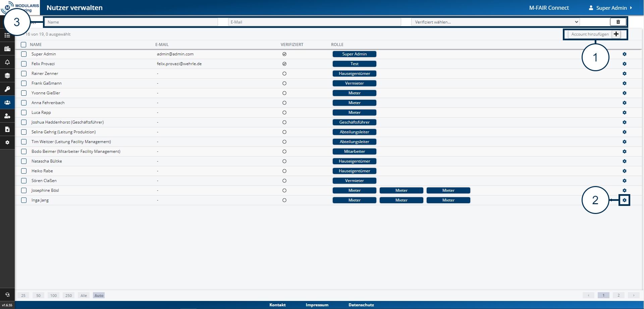Screen dimensions: 644x309
Task: Click the 'Account hinzufügen' plus button
Action: tap(616, 34)
